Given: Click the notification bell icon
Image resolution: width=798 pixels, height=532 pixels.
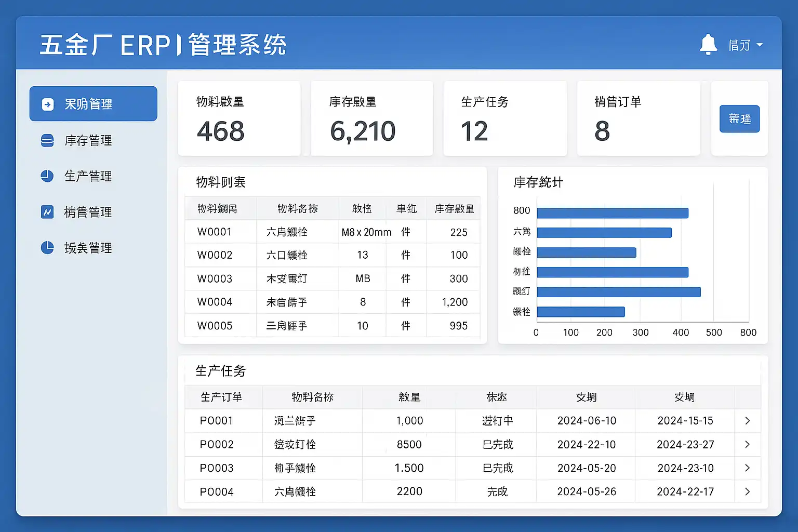Looking at the screenshot, I should click(x=708, y=45).
